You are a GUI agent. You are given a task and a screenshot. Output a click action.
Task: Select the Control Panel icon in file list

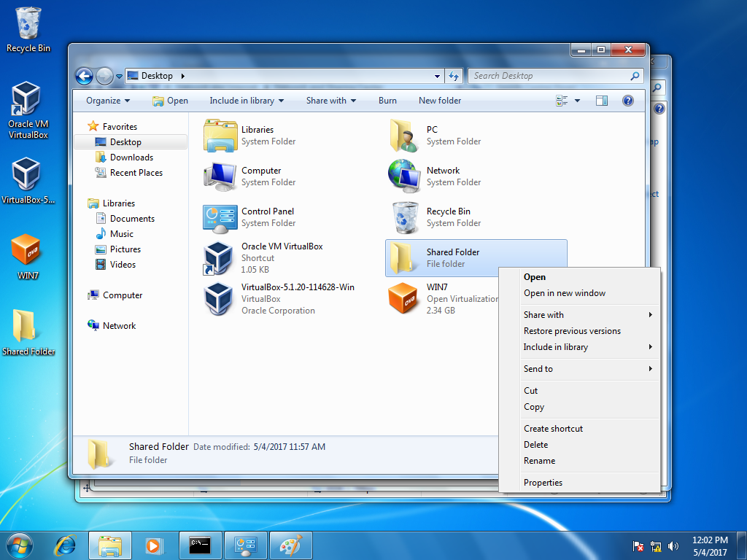[220, 219]
